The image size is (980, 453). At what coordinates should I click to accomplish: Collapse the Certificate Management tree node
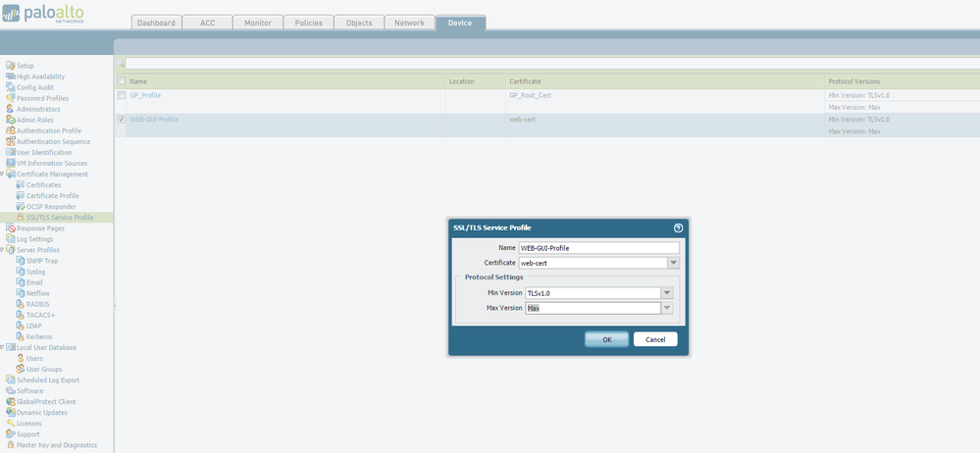tap(3, 175)
